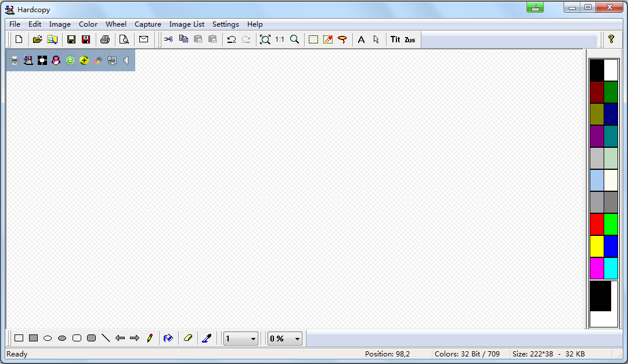Select the Text tool with the A icon
The height and width of the screenshot is (364, 628).
coord(361,39)
